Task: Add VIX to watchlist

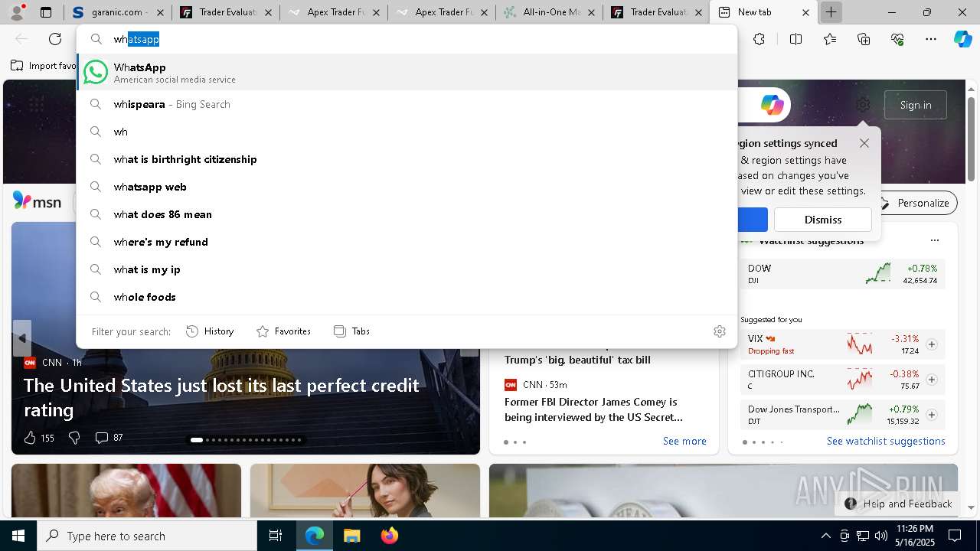Action: (x=932, y=344)
